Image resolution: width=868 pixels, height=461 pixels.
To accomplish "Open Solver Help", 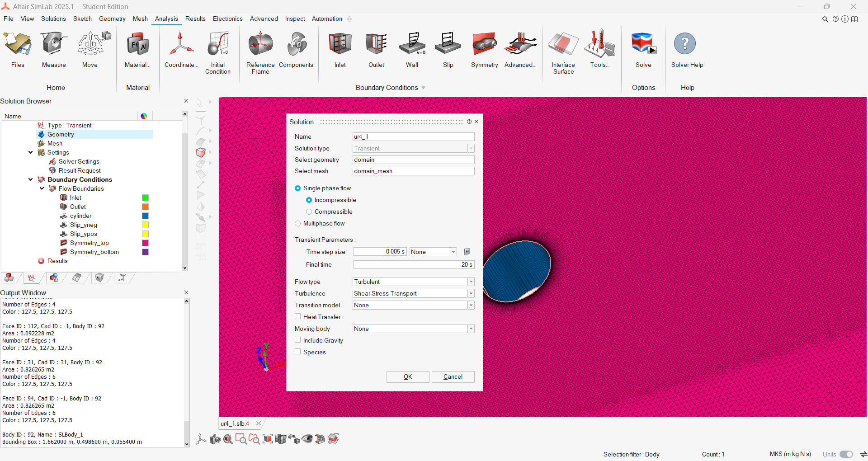I will coord(687,49).
